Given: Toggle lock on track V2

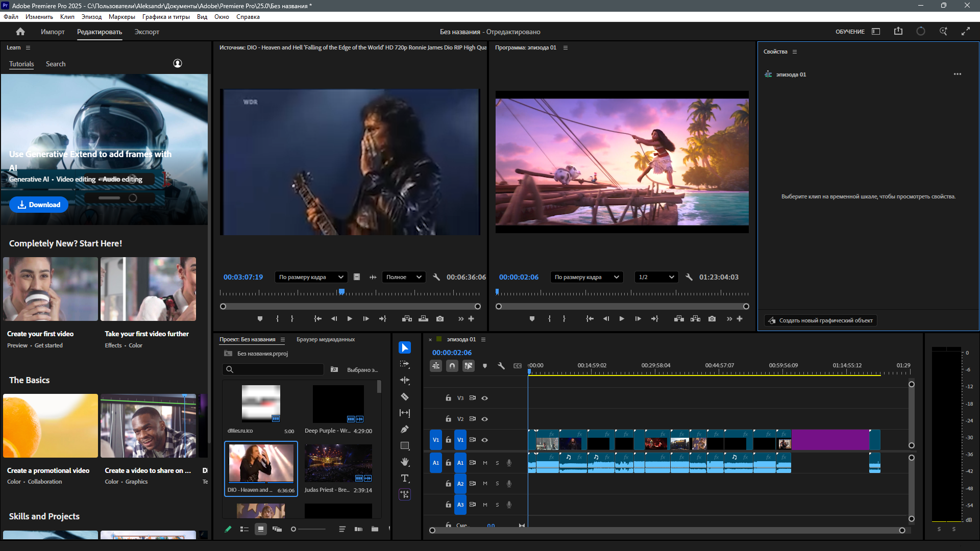Looking at the screenshot, I should 448,419.
